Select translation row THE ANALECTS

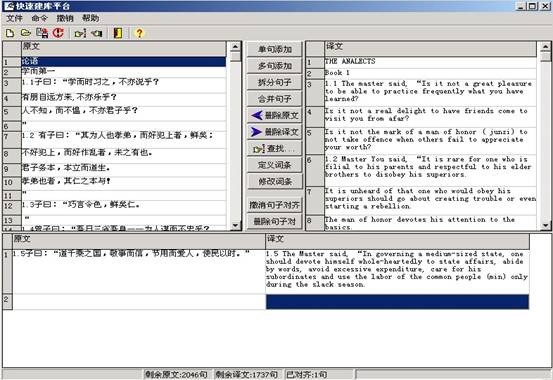pyautogui.click(x=430, y=62)
